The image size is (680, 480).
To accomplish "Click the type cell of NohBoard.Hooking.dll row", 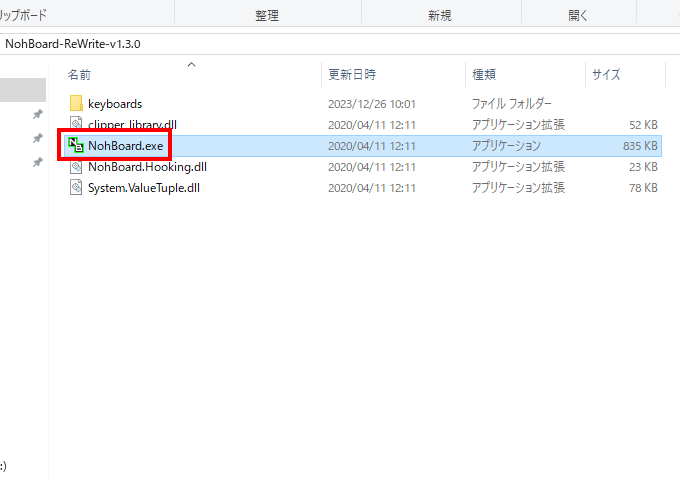I will click(518, 167).
